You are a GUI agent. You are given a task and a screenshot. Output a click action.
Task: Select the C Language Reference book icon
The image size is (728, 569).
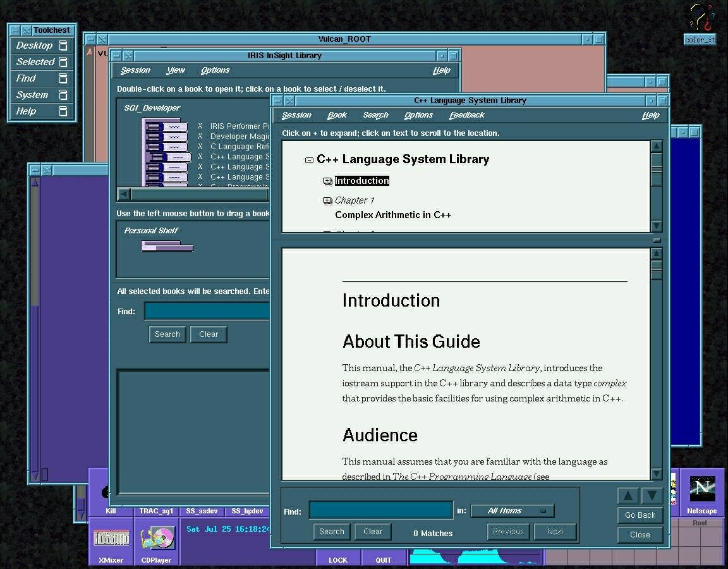coord(166,147)
